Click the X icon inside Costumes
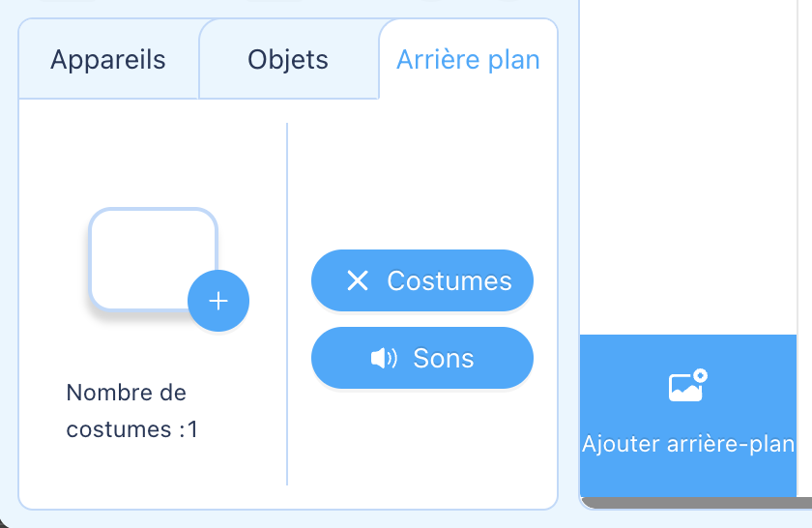 tap(358, 280)
